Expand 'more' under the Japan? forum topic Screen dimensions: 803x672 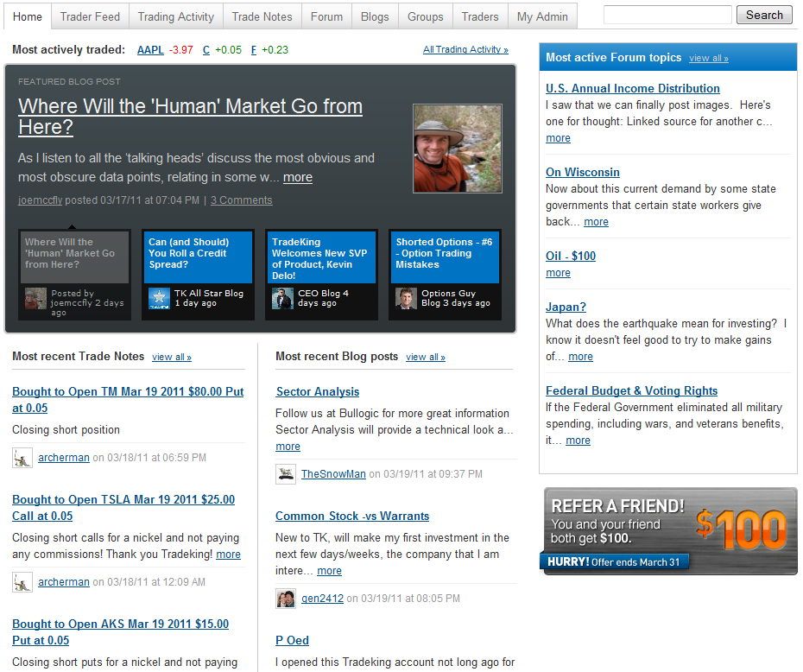[580, 357]
